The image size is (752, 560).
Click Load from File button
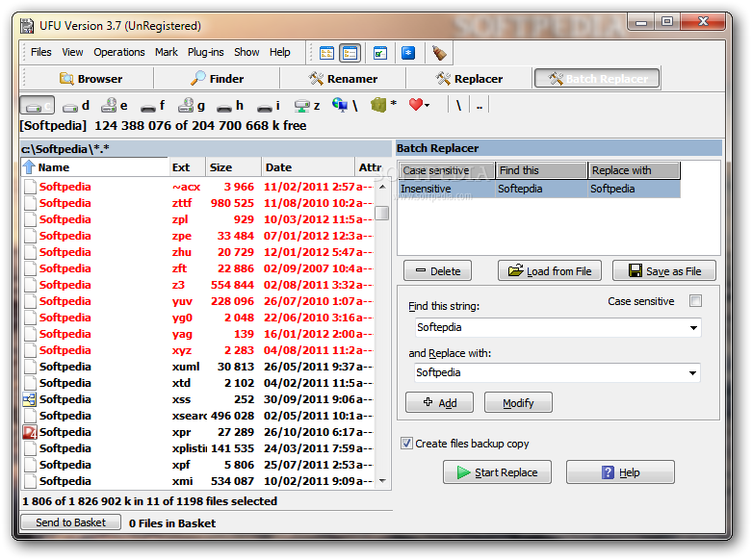(x=552, y=271)
